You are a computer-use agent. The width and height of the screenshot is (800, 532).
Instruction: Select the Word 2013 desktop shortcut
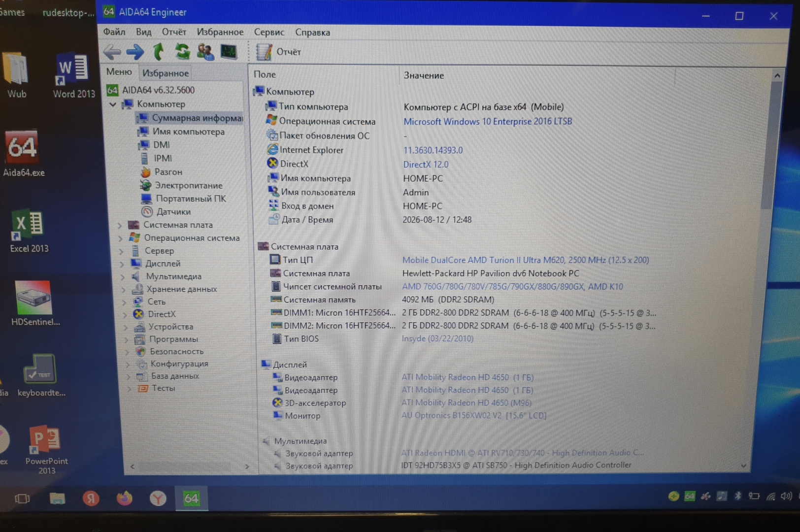tap(74, 75)
